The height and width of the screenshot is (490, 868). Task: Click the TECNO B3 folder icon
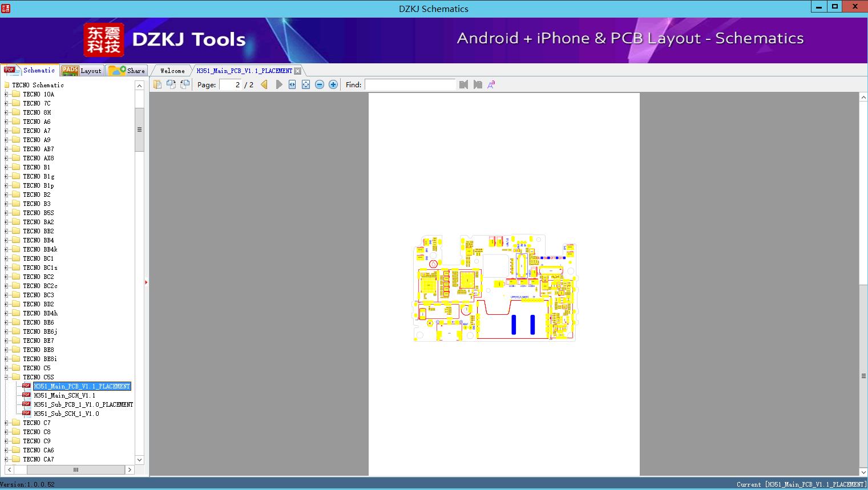(16, 204)
